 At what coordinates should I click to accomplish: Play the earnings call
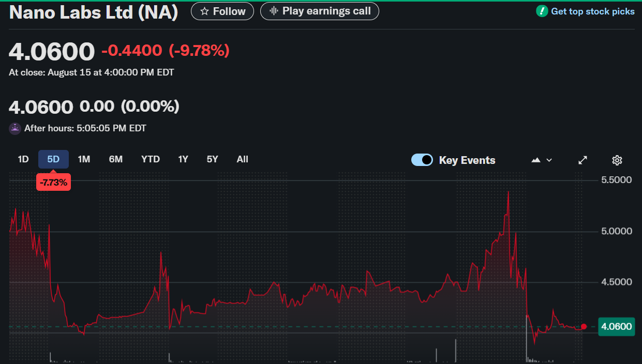coord(320,11)
